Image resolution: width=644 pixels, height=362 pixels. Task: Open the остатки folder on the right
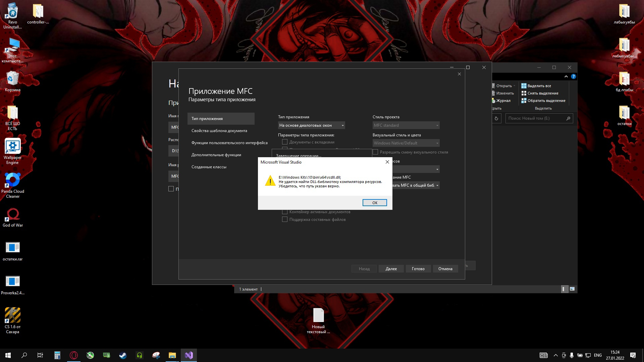click(x=624, y=115)
